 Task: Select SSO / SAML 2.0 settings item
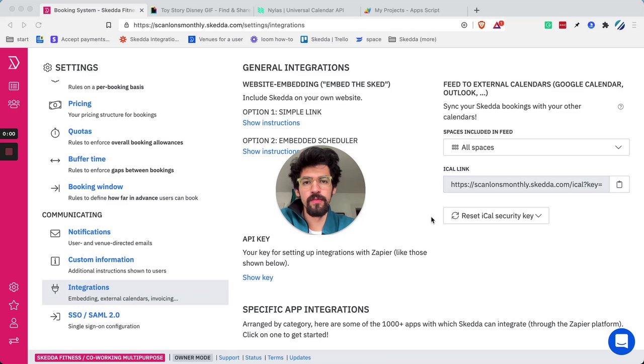tap(94, 315)
